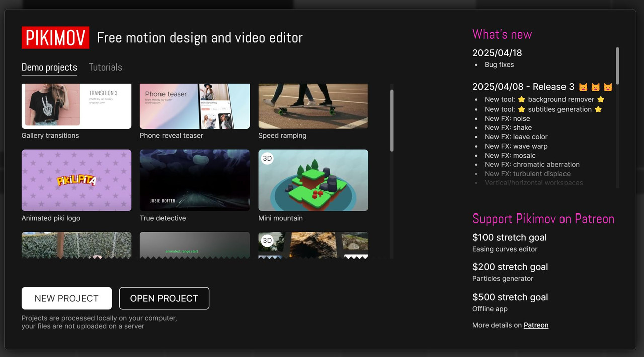Open the True detective demo thumbnail

point(195,180)
